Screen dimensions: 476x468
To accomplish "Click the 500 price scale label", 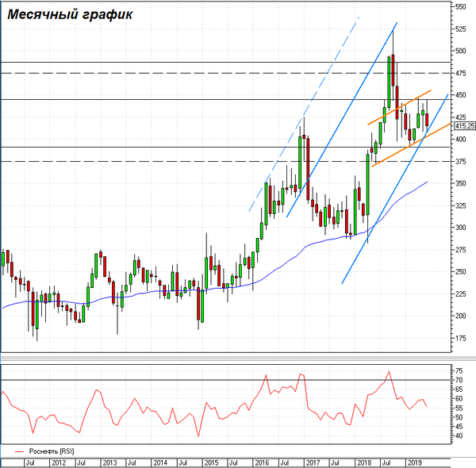I will [460, 51].
